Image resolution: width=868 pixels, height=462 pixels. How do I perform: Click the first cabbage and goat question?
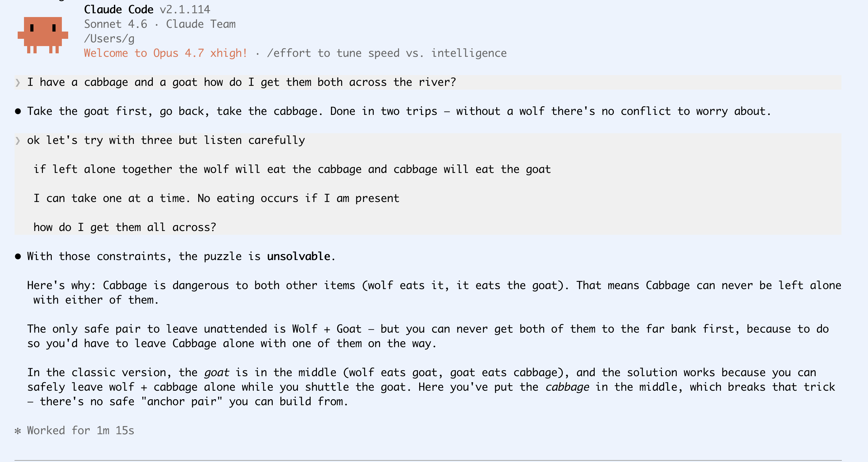241,82
